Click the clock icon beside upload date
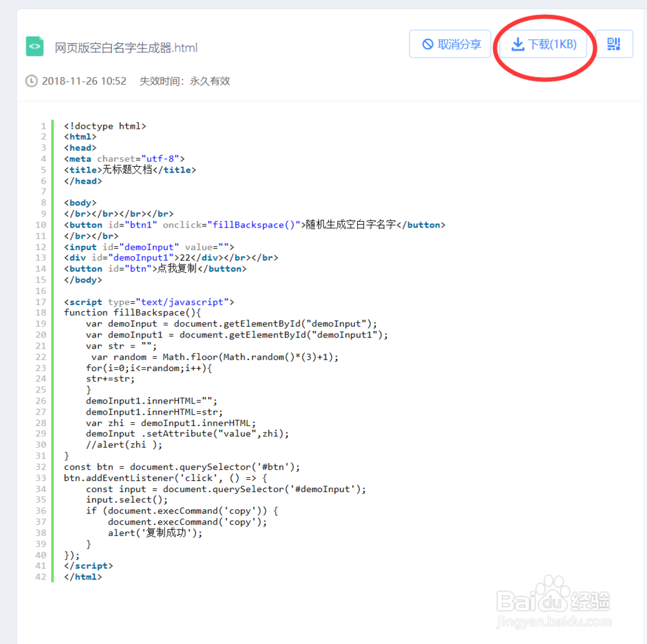The height and width of the screenshot is (644, 647). click(x=31, y=81)
